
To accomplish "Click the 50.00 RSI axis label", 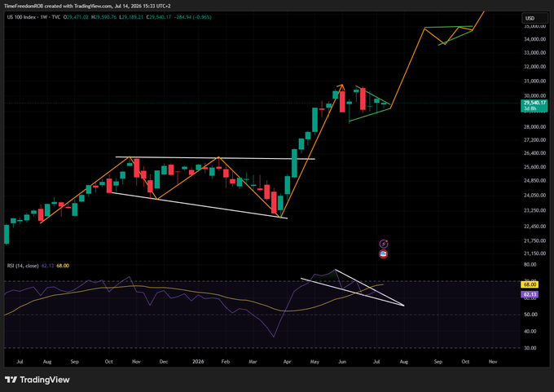I will click(x=530, y=315).
